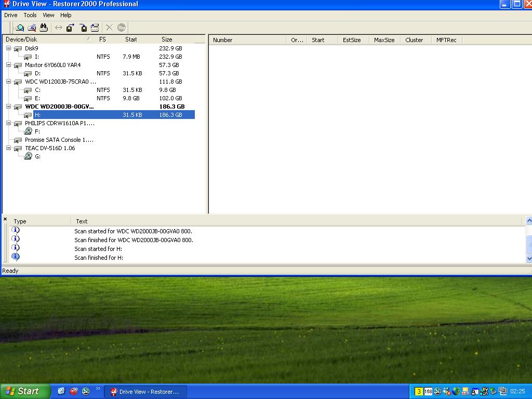The height and width of the screenshot is (399, 532).
Task: Click the Open Image floppy toolbar icon
Action: pos(83,28)
